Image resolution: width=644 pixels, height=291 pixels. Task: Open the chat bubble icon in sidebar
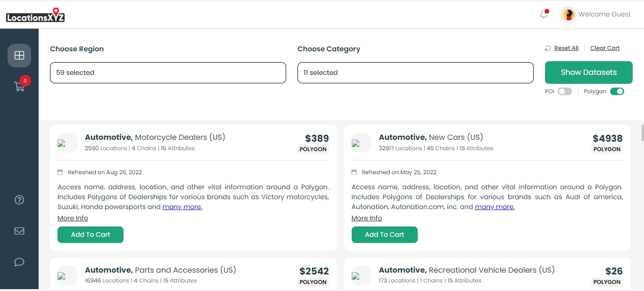pos(19,262)
